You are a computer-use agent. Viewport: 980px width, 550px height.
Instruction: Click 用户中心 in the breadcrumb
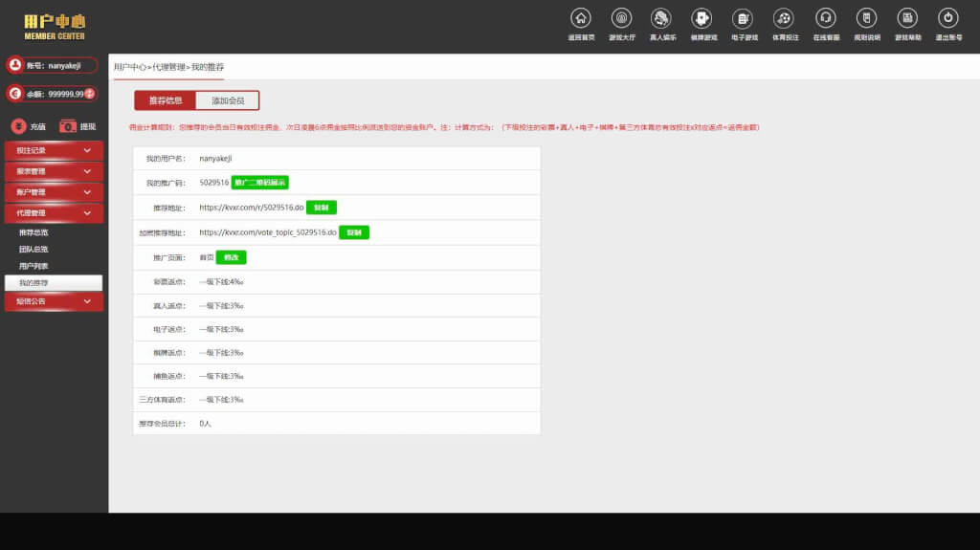pos(130,67)
